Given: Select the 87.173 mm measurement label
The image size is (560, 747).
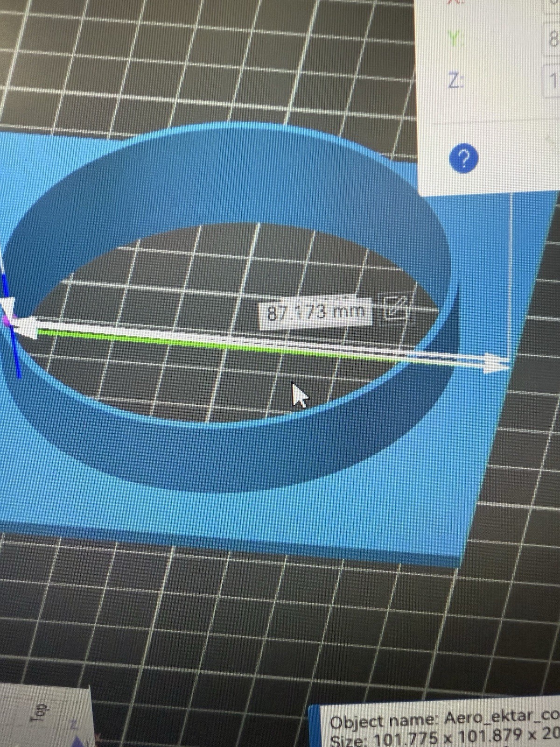Looking at the screenshot, I should click(x=315, y=312).
